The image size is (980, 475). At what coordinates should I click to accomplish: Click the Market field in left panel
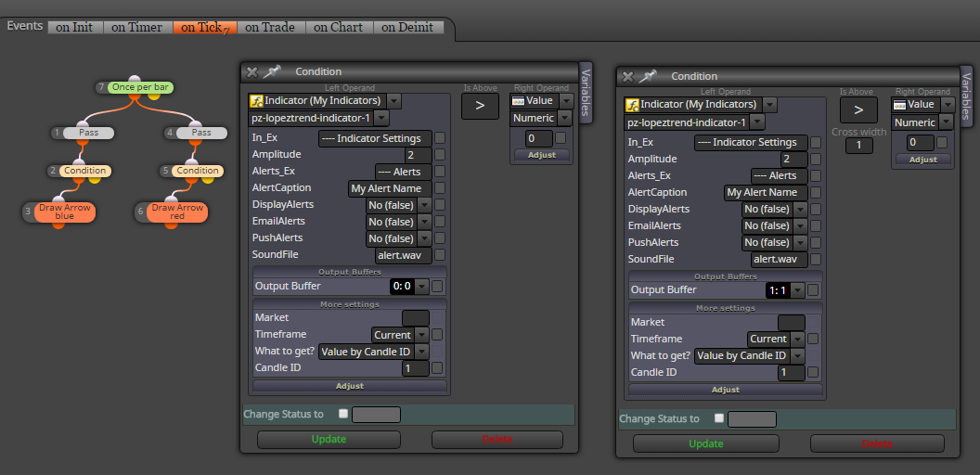coord(416,318)
